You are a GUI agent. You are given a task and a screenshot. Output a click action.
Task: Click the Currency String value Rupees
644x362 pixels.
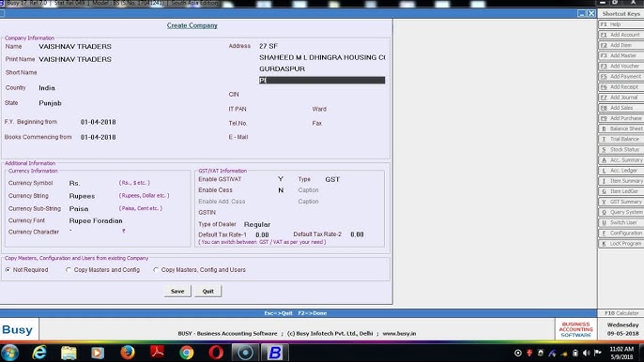tap(82, 196)
